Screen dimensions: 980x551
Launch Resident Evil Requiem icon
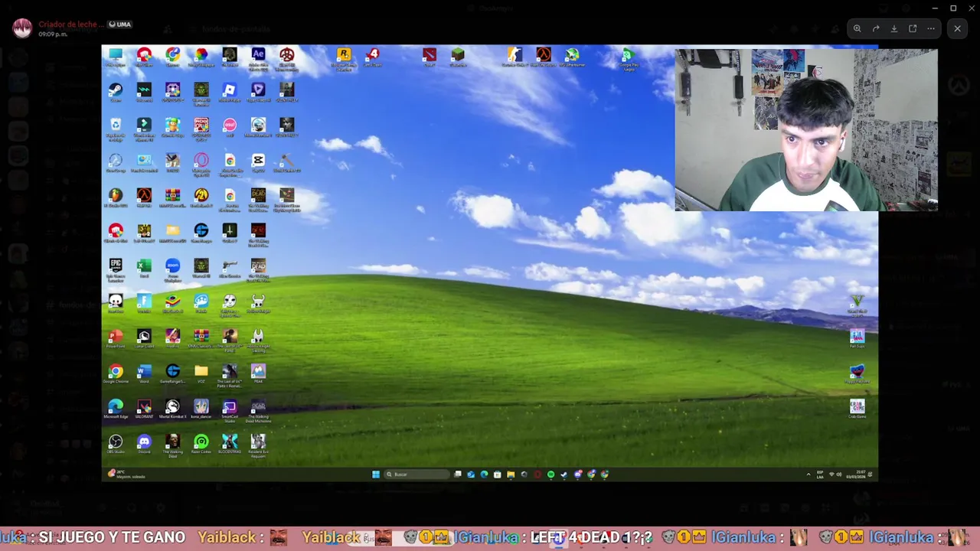click(x=258, y=442)
